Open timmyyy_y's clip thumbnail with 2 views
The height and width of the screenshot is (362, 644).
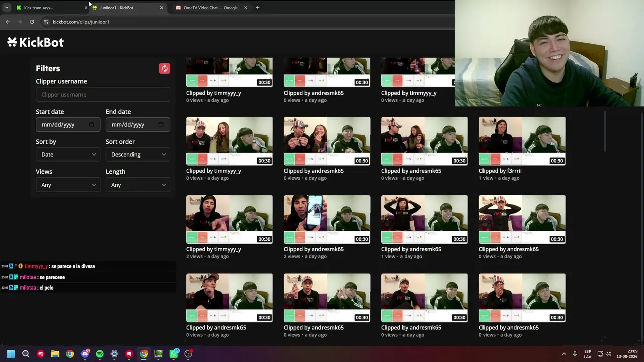(x=229, y=219)
